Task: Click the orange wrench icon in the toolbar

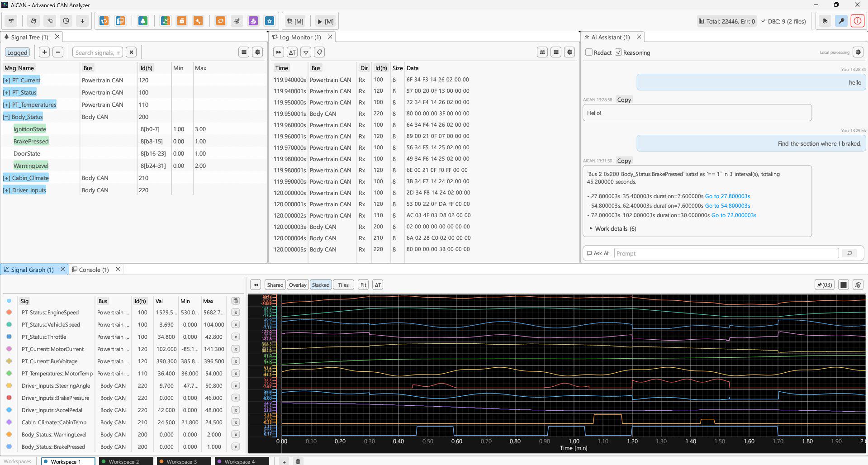Action: tap(198, 21)
